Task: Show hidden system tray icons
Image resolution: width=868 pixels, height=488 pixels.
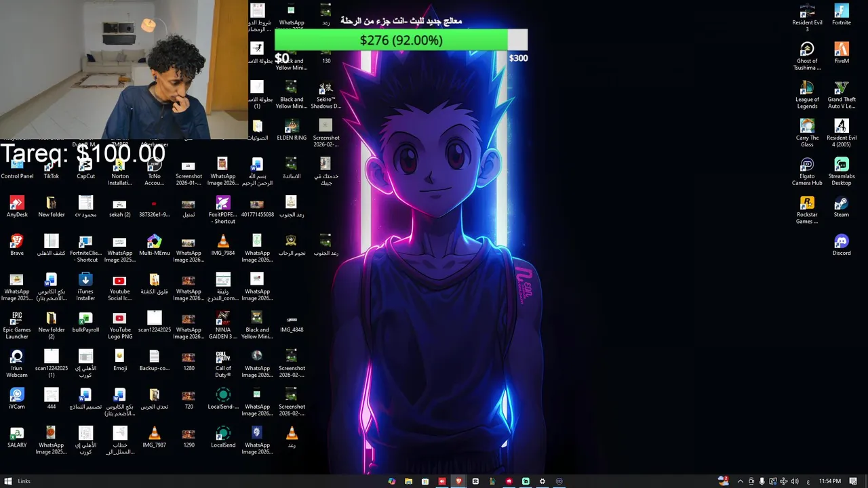Action: coord(740,481)
